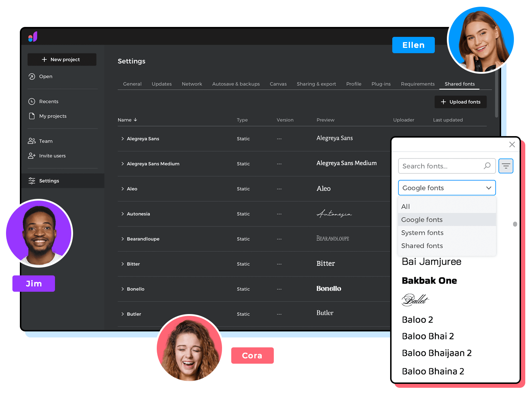This screenshot has width=532, height=397.
Task: Click the app logo in the title bar
Action: [33, 37]
